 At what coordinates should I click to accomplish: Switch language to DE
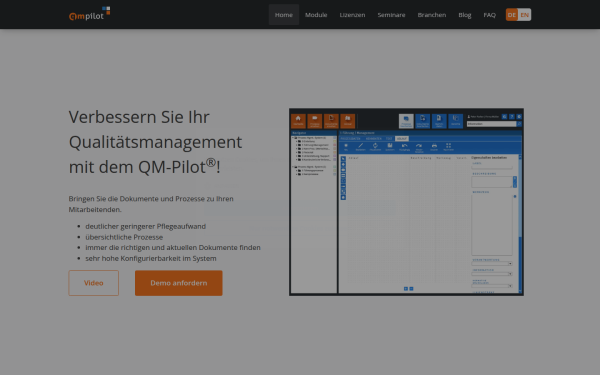click(512, 15)
